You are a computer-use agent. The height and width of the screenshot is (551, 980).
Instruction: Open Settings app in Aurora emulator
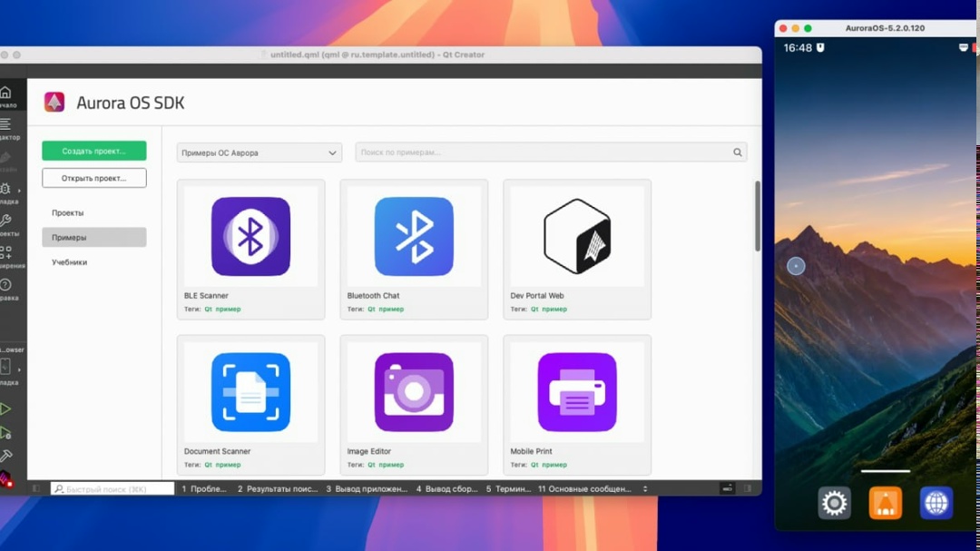[834, 502]
